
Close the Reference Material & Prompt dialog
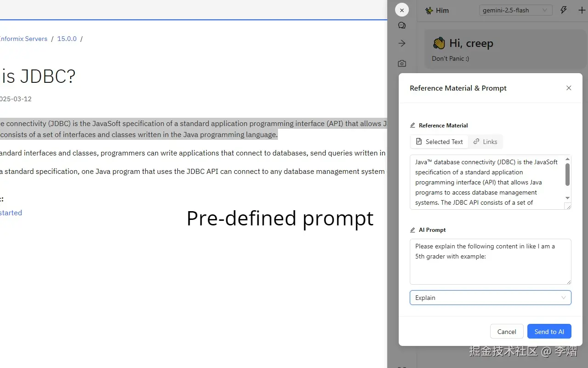click(569, 88)
